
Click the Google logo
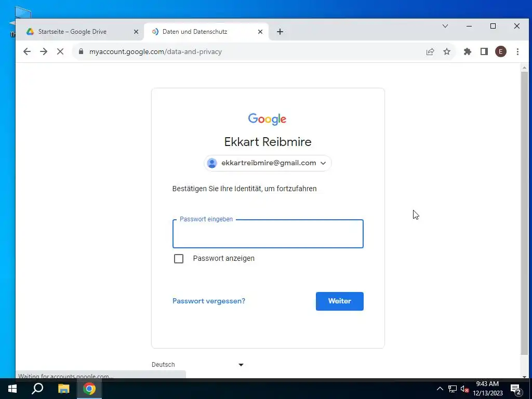coord(268,119)
